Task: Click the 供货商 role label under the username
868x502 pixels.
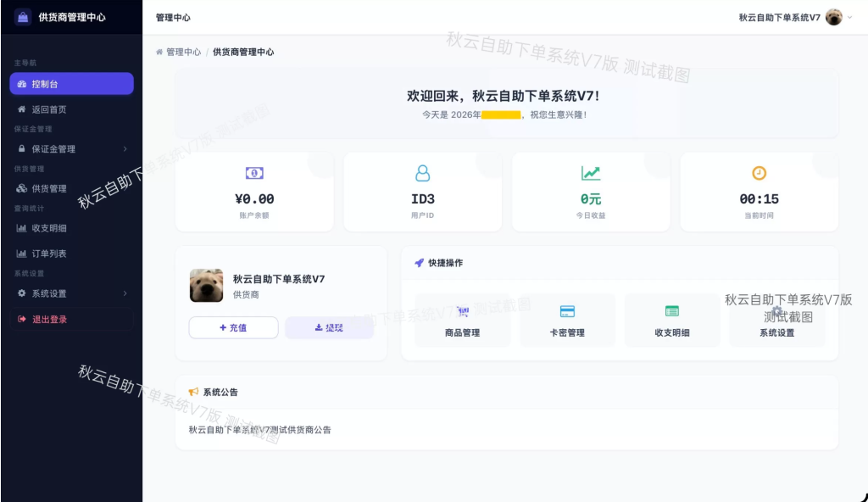Action: (246, 294)
